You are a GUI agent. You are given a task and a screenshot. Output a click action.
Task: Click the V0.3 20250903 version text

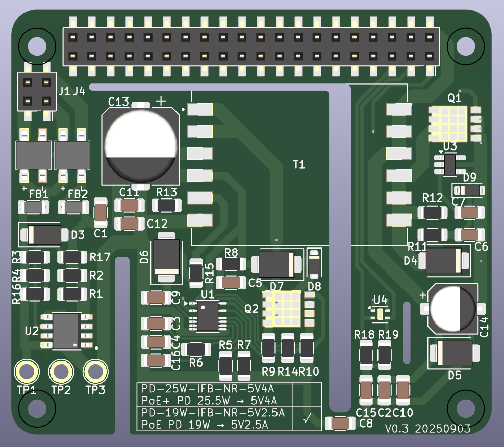click(x=428, y=429)
